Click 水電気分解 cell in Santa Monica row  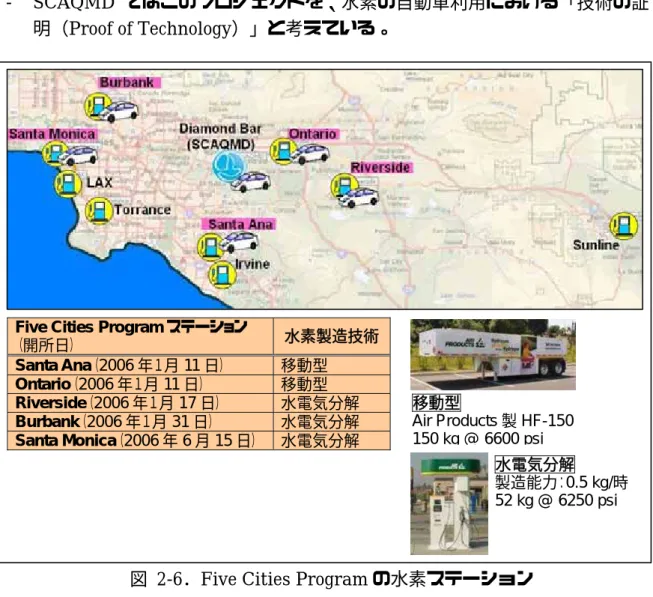pos(331,440)
